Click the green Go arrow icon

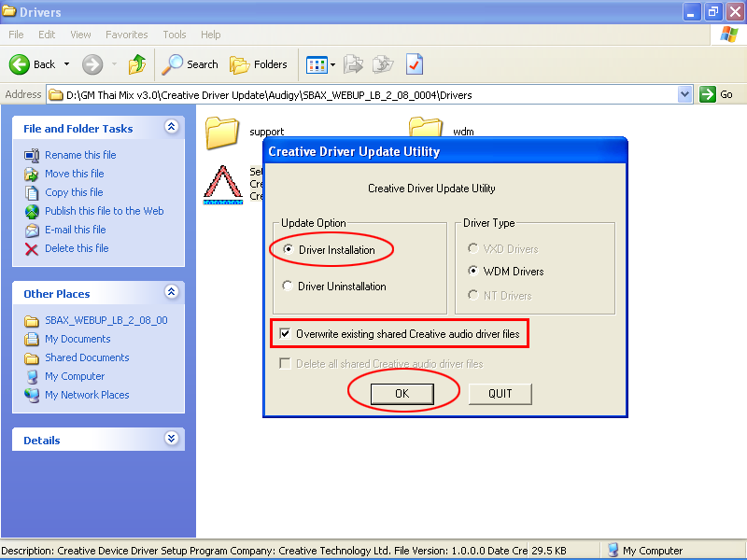[x=708, y=94]
